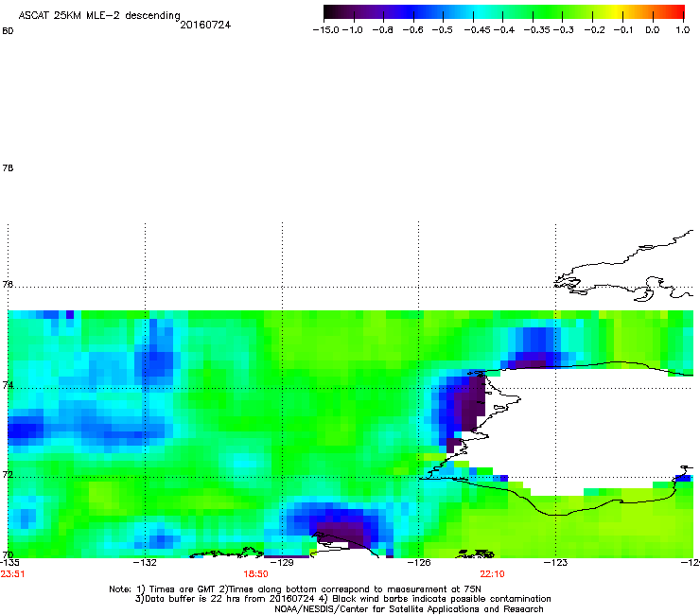Click the latitude "72" axis label
700x615 pixels.
8,474
